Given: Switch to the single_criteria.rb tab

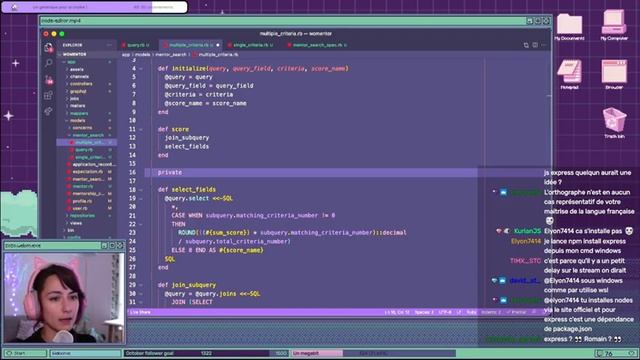Looking at the screenshot, I should (251, 45).
